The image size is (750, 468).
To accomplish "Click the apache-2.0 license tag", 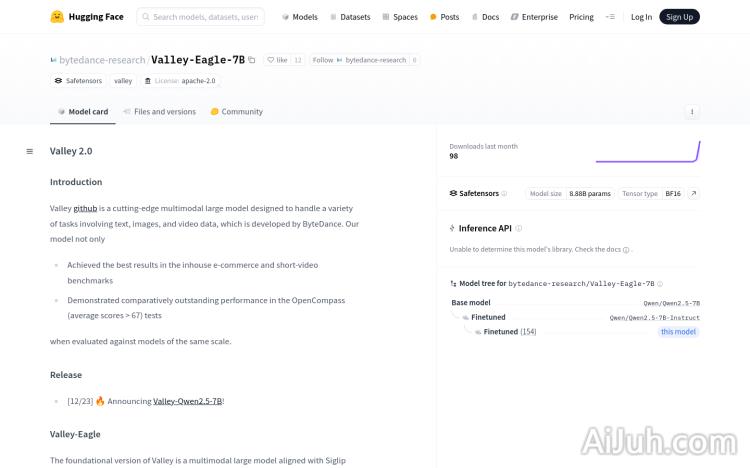I will (x=180, y=81).
